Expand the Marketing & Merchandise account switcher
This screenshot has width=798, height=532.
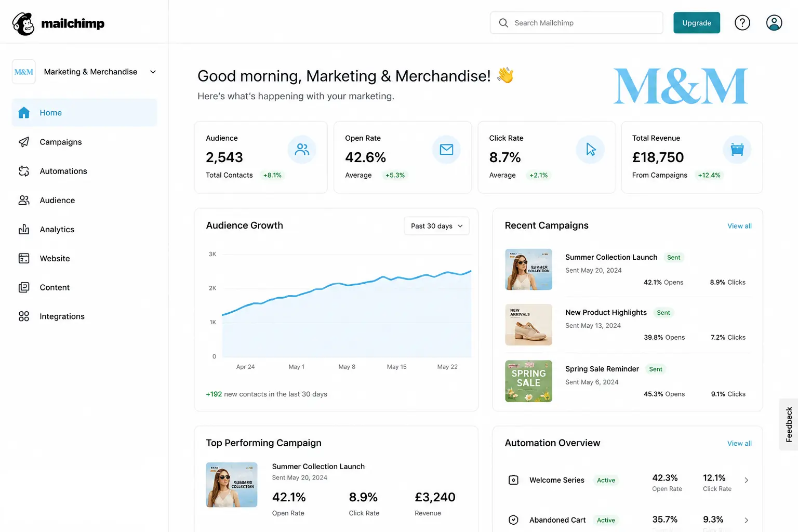point(153,72)
